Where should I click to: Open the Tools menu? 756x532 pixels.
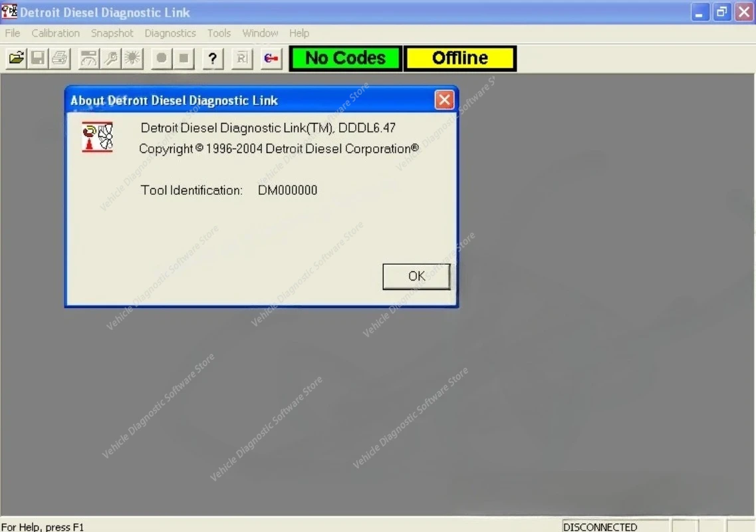[x=219, y=33]
